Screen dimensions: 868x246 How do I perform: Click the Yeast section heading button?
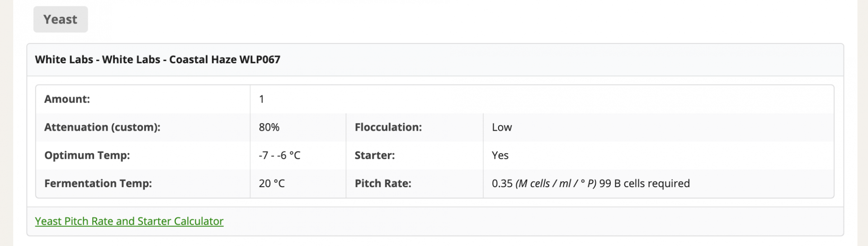[x=61, y=19]
